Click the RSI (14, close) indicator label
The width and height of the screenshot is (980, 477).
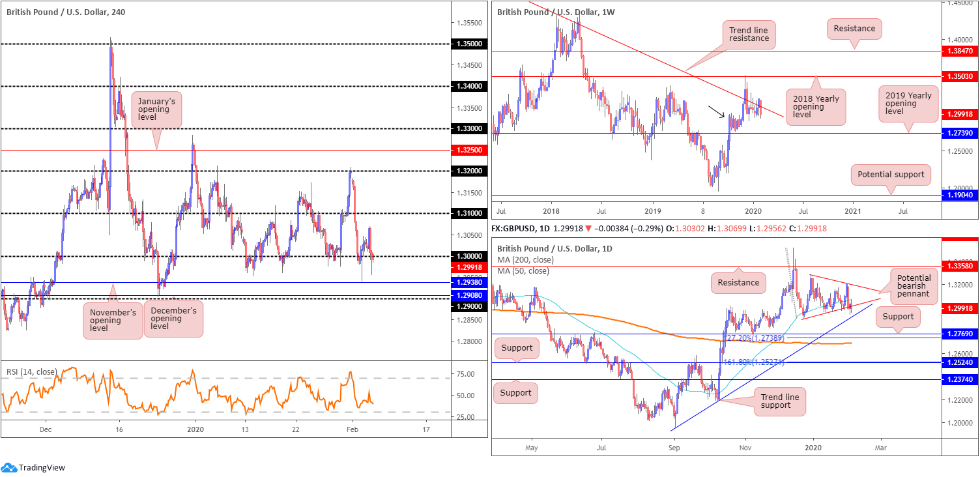tap(33, 371)
